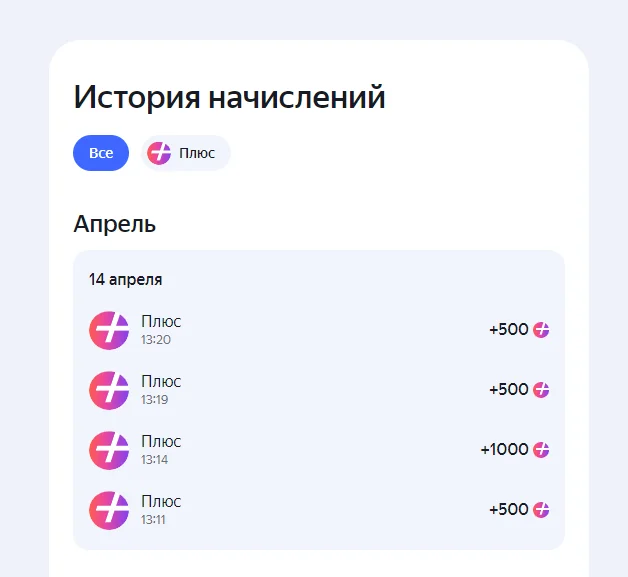Click the 14 апреля date label
Viewport: 628px width, 577px height.
(x=125, y=279)
